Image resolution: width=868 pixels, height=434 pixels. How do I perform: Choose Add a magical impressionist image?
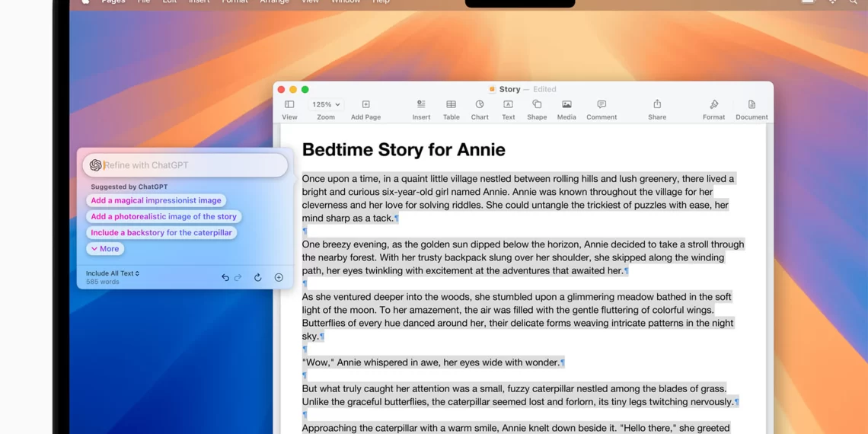(156, 201)
